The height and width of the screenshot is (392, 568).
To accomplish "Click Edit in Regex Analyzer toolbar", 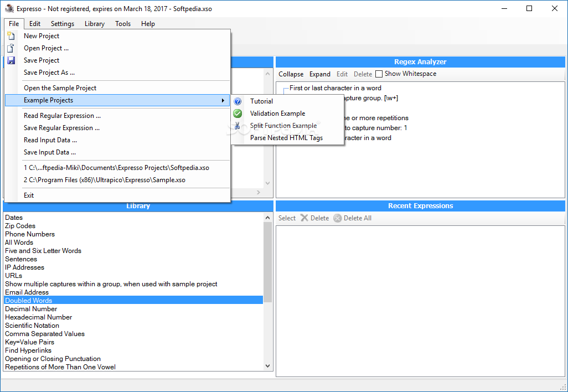I will point(342,74).
